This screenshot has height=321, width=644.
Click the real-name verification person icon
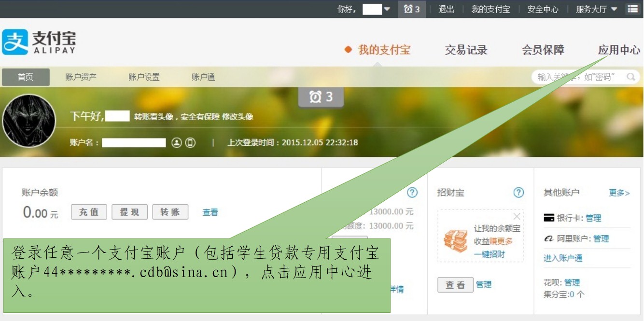177,142
